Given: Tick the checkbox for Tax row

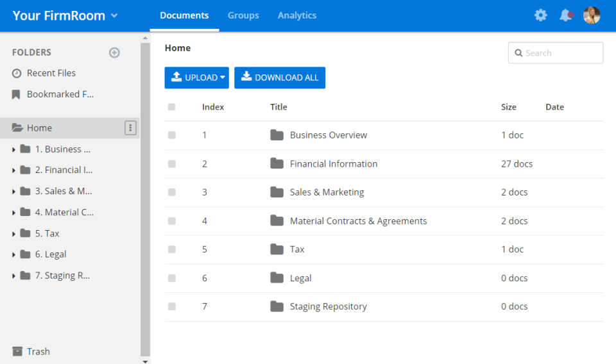Looking at the screenshot, I should coord(171,249).
